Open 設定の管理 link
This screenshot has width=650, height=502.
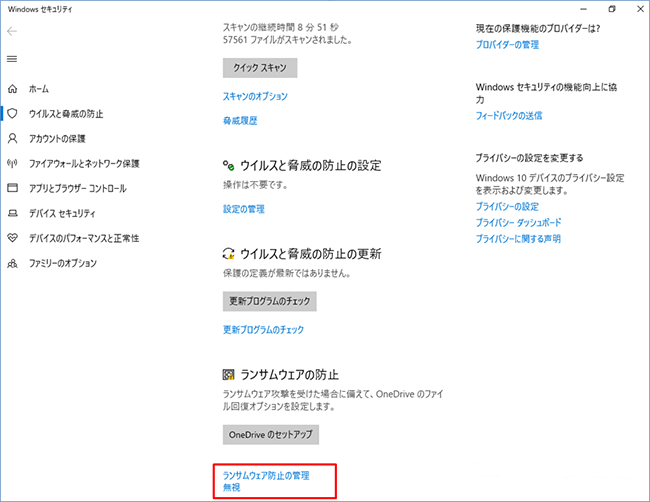(x=244, y=209)
